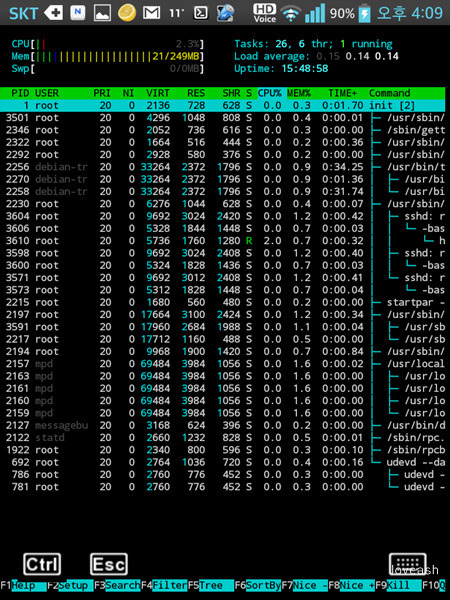Click the Command column header
Viewport: 450px width, 600px height.
click(390, 93)
